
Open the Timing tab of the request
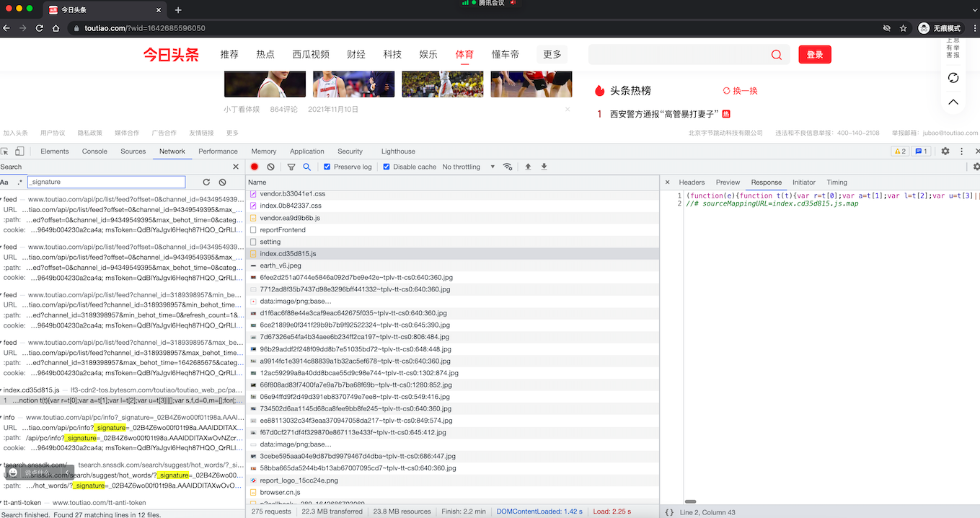click(x=836, y=183)
